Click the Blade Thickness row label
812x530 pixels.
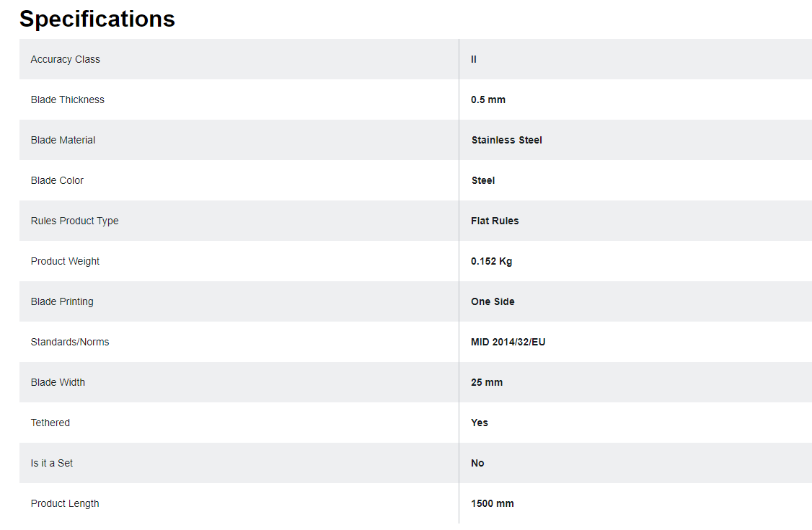tap(67, 100)
